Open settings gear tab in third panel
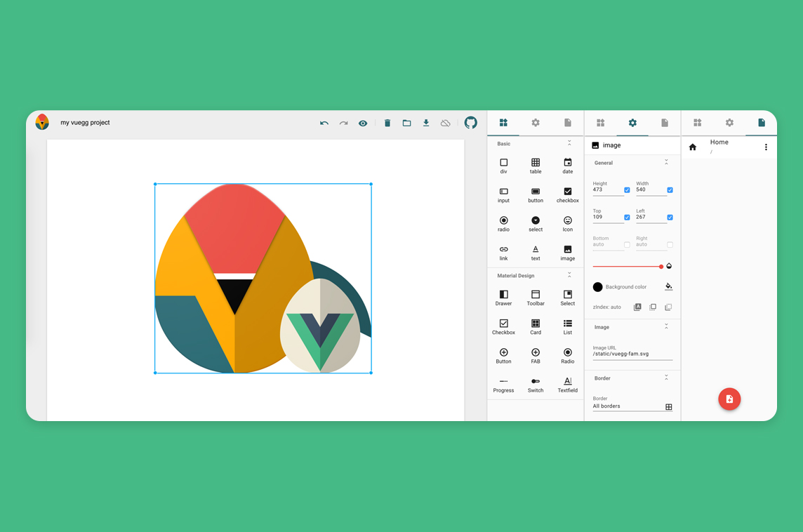Viewport: 803px width, 532px height. click(729, 122)
